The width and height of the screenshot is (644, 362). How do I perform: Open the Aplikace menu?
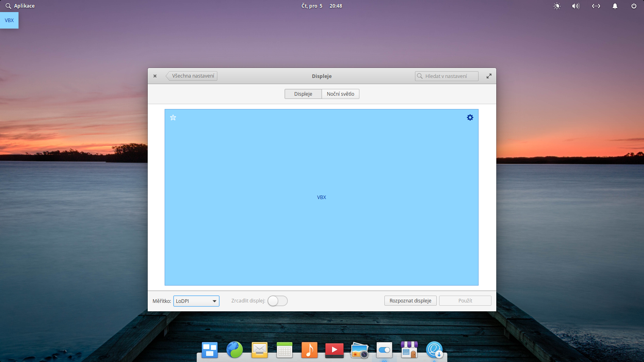[19, 6]
